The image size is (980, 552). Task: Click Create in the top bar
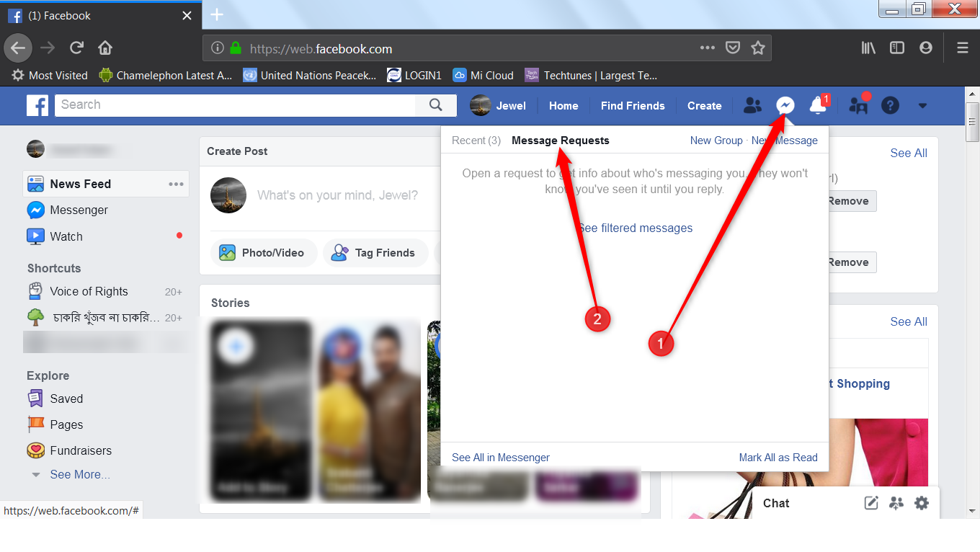point(705,105)
